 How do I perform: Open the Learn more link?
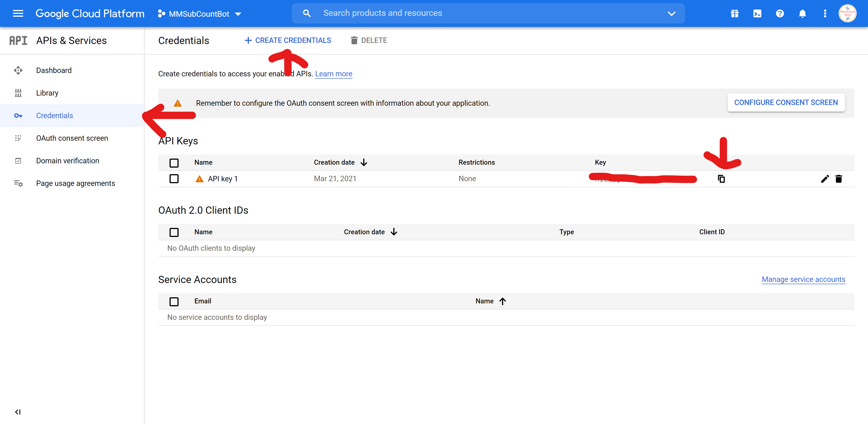(x=334, y=74)
